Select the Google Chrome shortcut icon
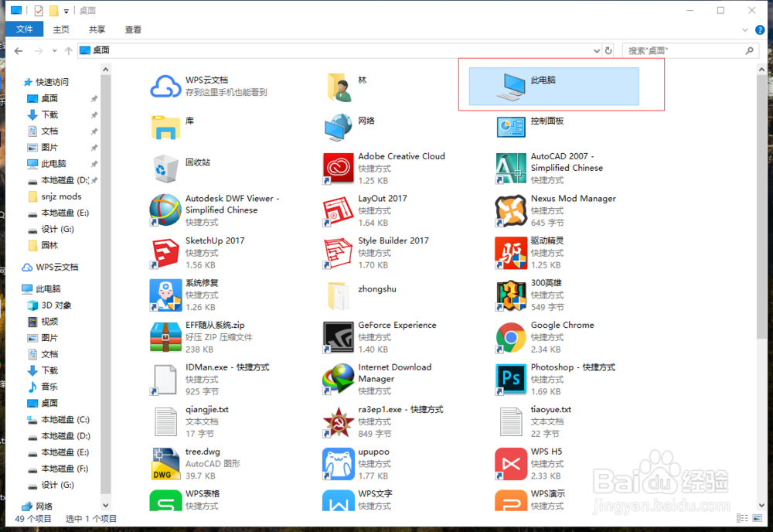Image resolution: width=773 pixels, height=532 pixels. [511, 337]
